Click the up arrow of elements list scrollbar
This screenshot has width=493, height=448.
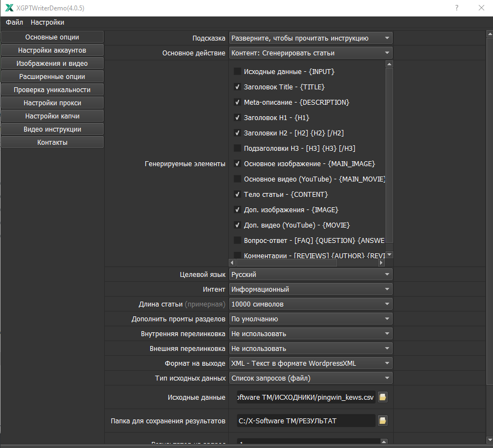coord(389,64)
